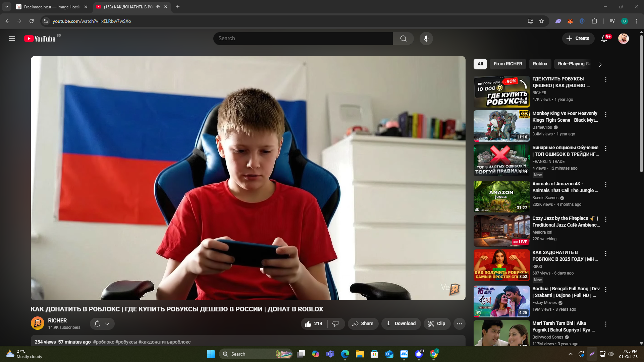Open the volume control in system tray

(611, 354)
